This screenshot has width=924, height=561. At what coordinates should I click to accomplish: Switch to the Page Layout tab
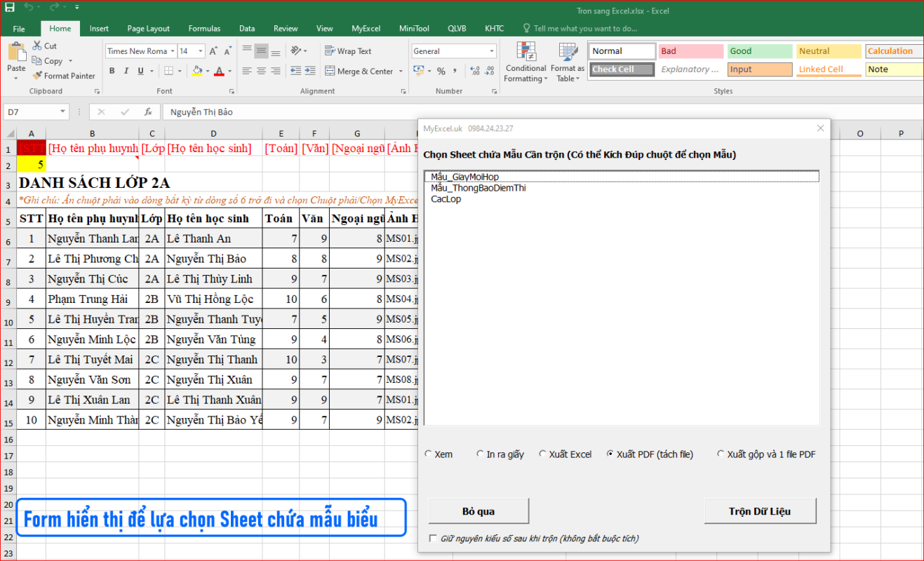pyautogui.click(x=148, y=29)
